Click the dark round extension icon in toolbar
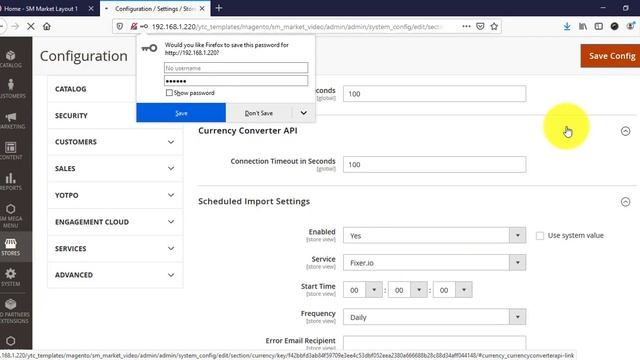 614,27
